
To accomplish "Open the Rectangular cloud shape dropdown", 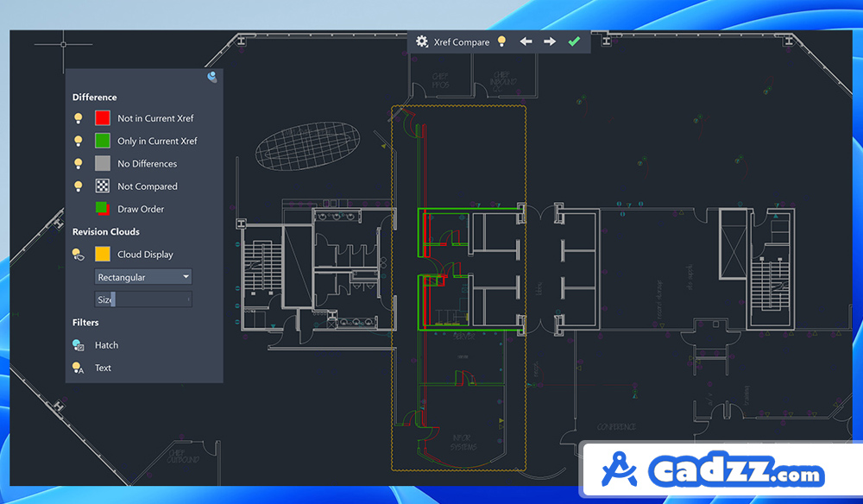I will [143, 277].
